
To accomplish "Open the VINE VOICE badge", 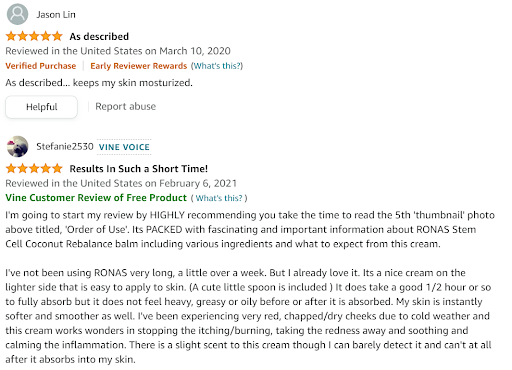I will pyautogui.click(x=124, y=147).
